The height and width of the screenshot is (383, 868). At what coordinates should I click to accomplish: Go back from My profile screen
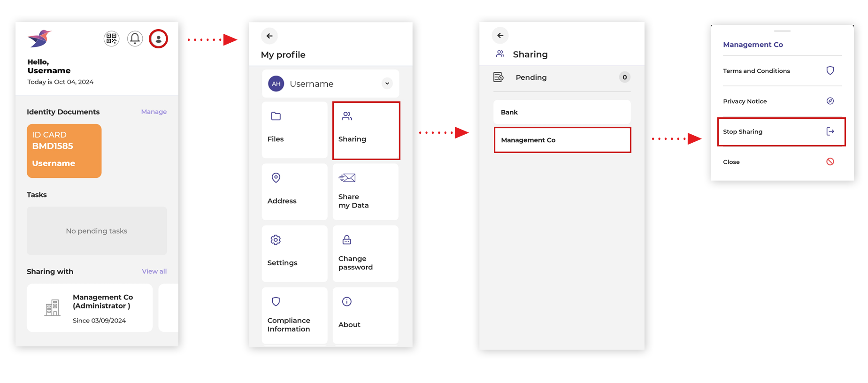pos(269,36)
